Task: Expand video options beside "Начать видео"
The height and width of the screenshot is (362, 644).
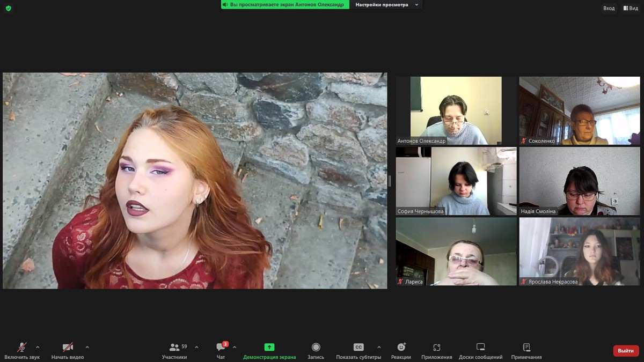Action: [x=87, y=348]
